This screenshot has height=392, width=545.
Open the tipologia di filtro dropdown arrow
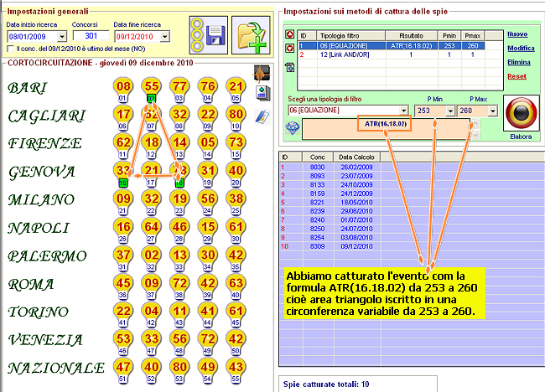click(403, 111)
